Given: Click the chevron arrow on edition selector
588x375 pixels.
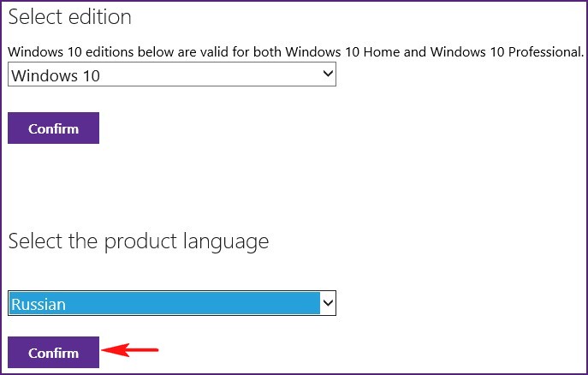Looking at the screenshot, I should point(328,74).
